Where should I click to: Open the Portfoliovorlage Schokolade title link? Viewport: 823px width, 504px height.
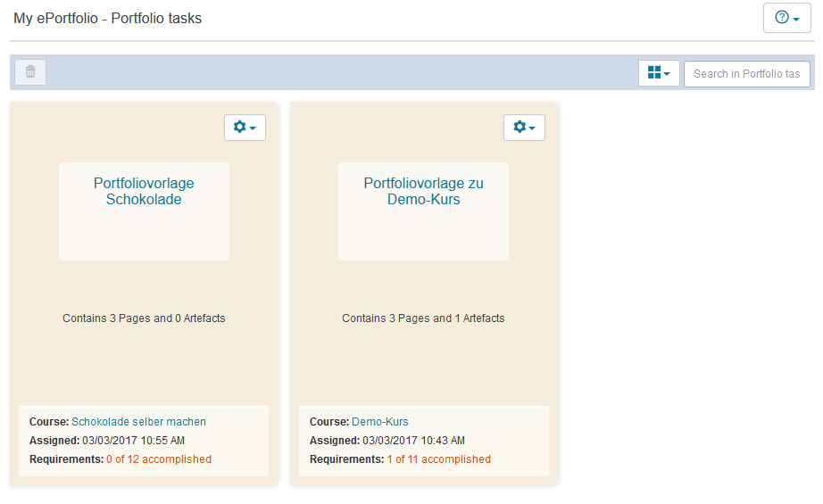point(144,192)
